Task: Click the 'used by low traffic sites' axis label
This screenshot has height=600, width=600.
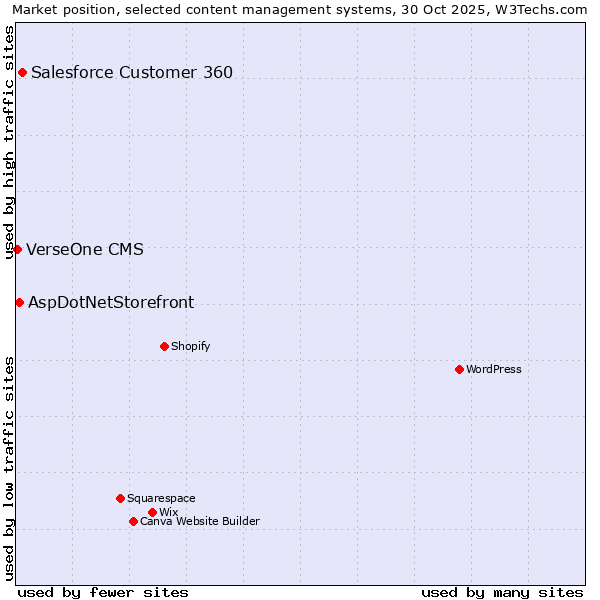Action: pyautogui.click(x=9, y=468)
